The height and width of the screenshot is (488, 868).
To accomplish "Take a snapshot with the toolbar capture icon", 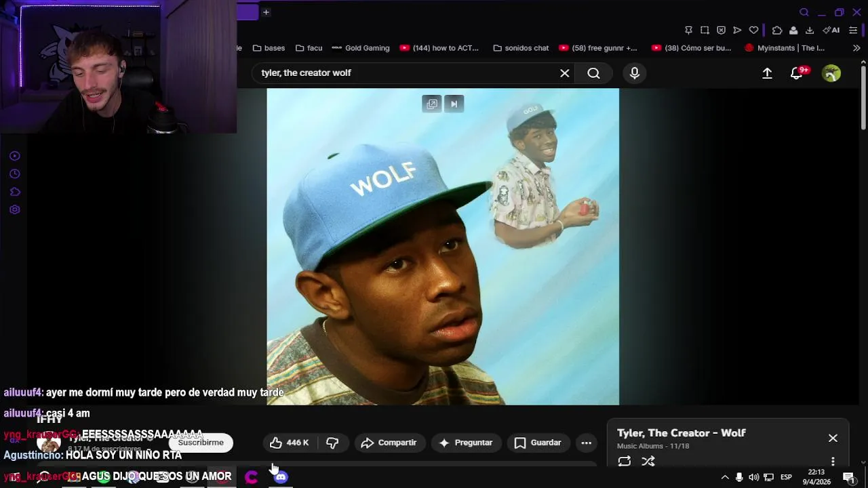I will (x=705, y=30).
